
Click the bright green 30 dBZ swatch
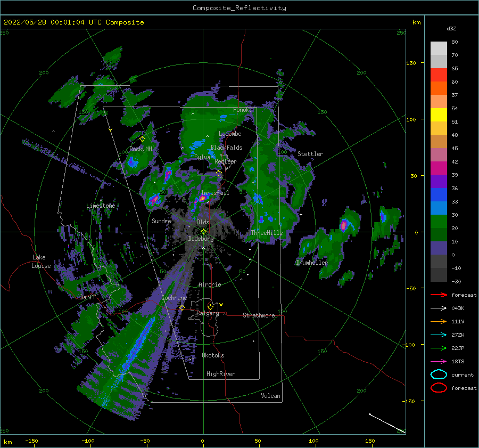tap(439, 222)
